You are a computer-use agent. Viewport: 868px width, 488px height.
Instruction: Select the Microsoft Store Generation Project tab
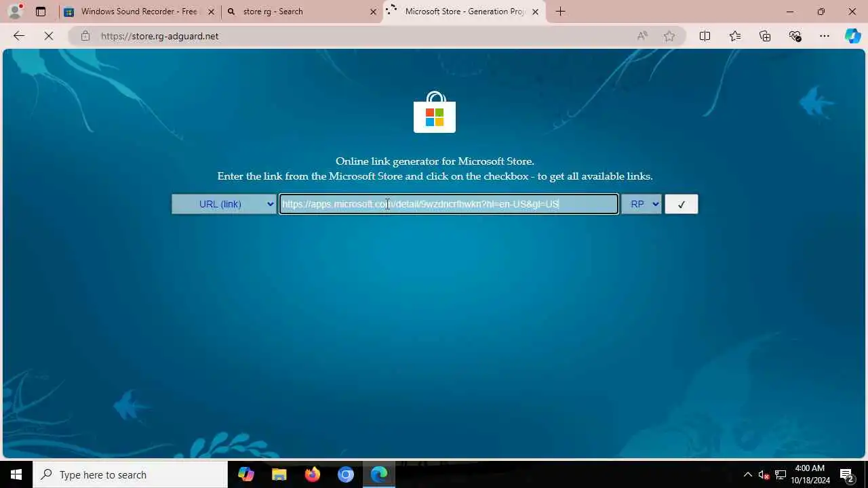[x=465, y=12]
